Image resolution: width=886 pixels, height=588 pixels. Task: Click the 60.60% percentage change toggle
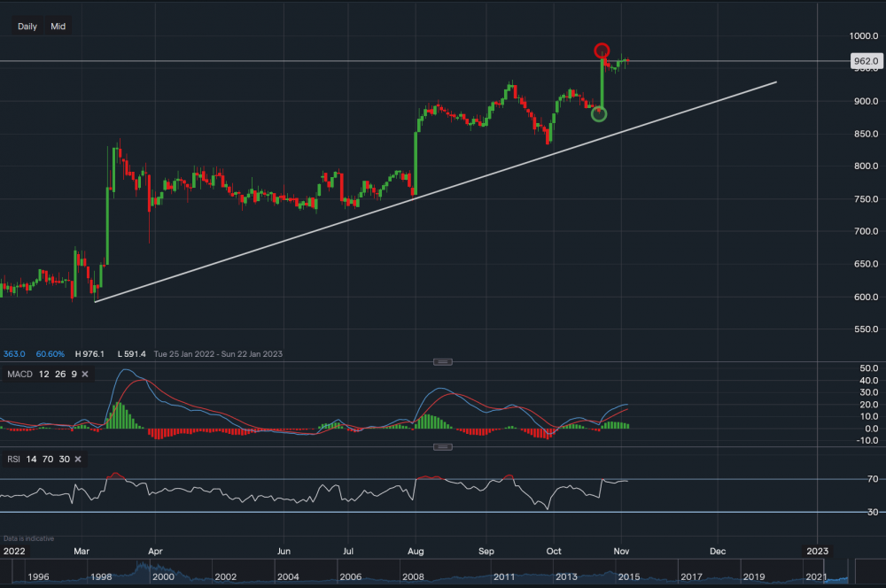49,353
